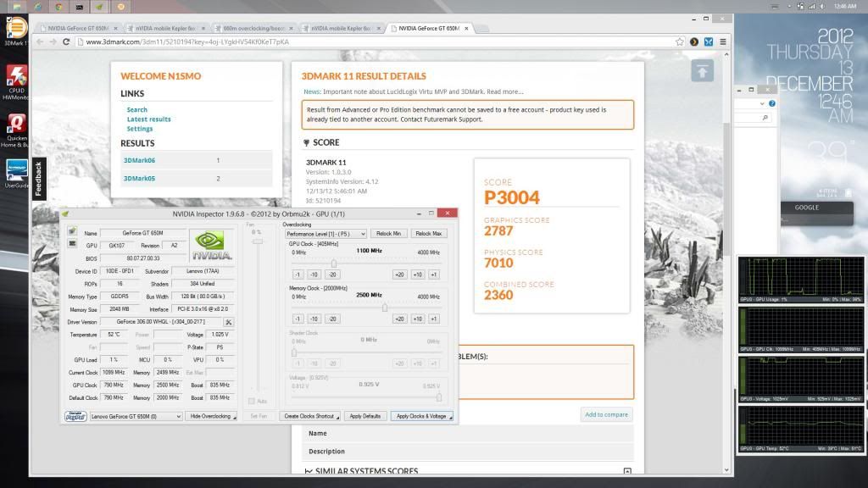Open the Lenovo GeForce GT 650M GPU selector
This screenshot has height=488, width=868.
coord(136,416)
